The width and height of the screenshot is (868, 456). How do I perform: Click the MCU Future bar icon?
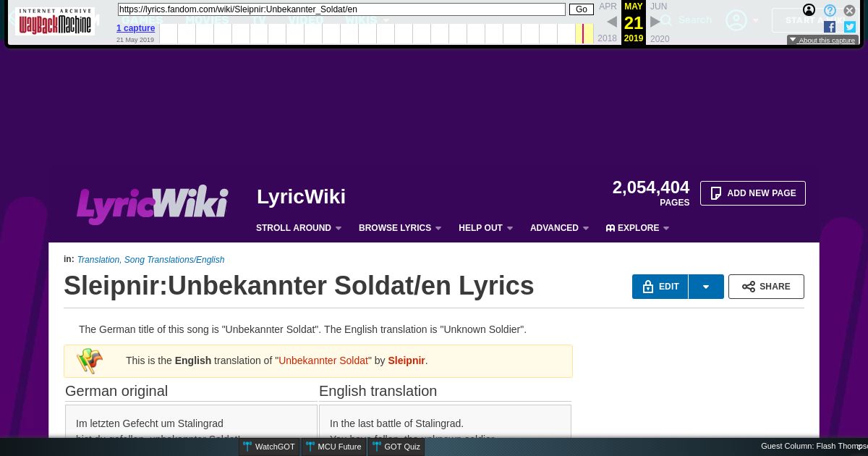click(310, 447)
